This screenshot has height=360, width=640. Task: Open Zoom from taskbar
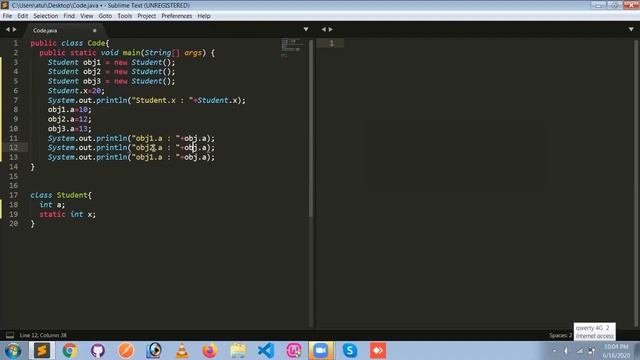click(x=321, y=351)
